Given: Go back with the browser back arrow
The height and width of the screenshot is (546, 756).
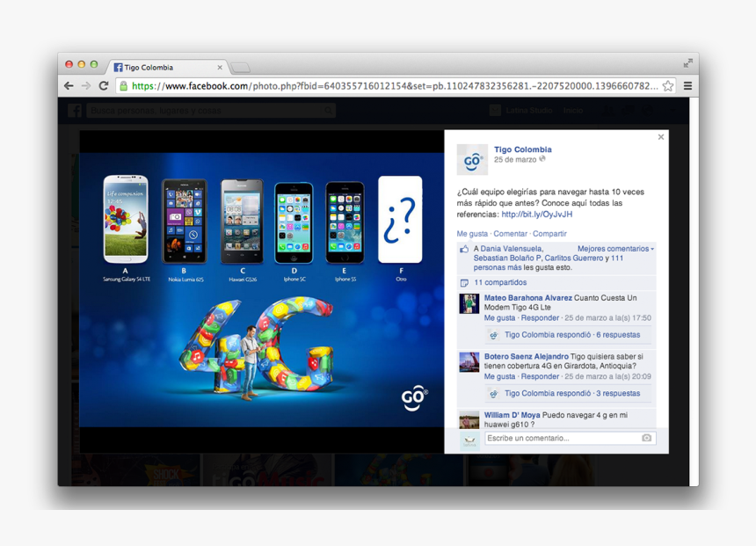Looking at the screenshot, I should (x=69, y=86).
